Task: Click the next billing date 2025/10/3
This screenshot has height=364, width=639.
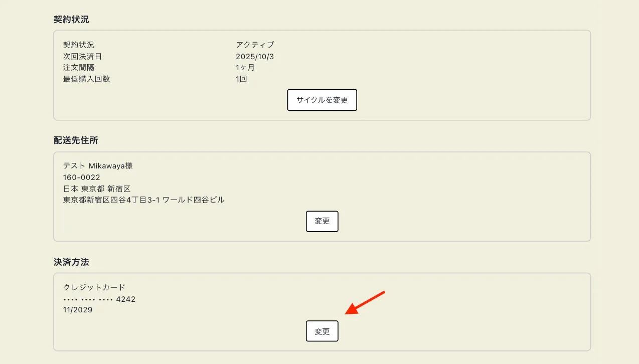Action: pyautogui.click(x=255, y=56)
